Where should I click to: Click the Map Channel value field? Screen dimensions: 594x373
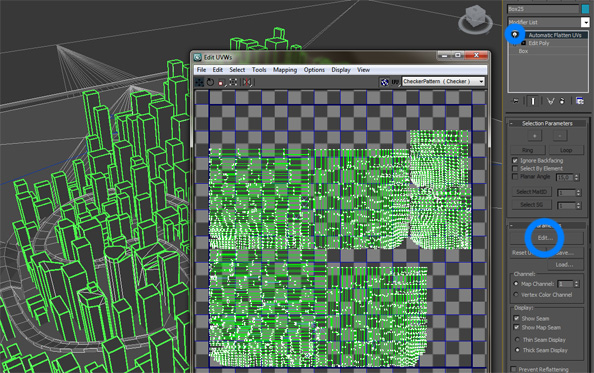click(x=566, y=284)
